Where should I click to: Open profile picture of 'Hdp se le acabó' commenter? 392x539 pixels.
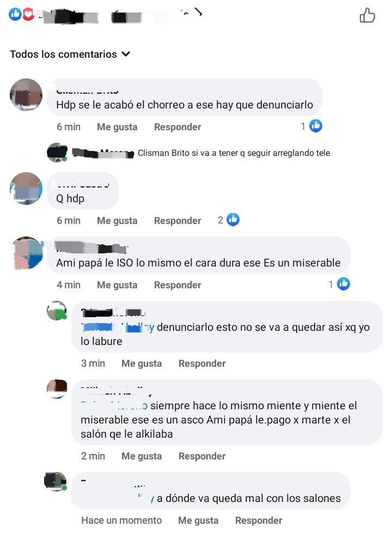26,95
